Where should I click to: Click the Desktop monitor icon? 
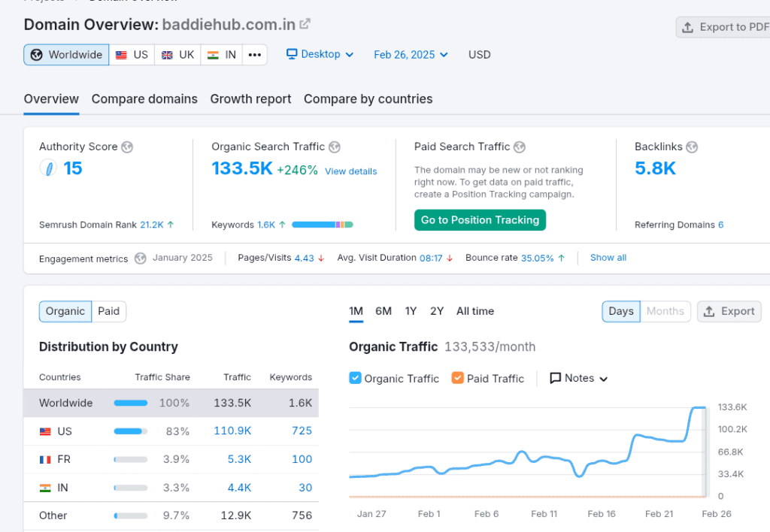click(x=292, y=54)
